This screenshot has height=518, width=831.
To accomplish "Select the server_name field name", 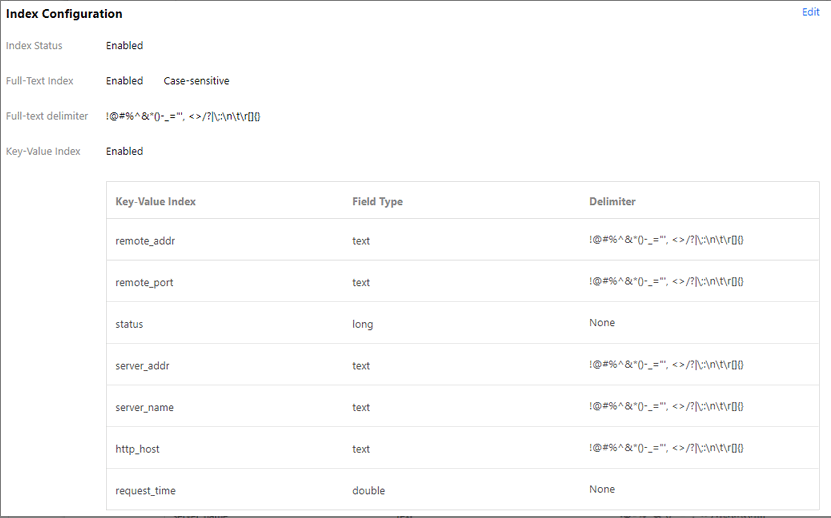I will (x=144, y=408).
